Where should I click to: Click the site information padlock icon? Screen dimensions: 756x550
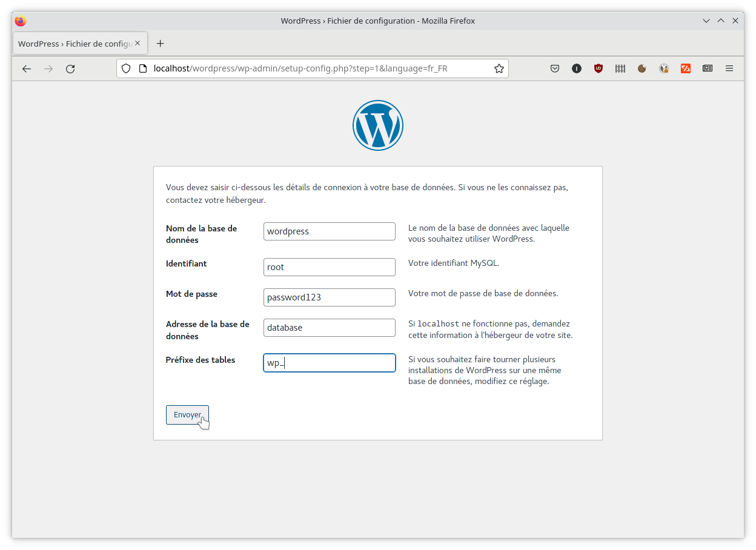coord(141,68)
